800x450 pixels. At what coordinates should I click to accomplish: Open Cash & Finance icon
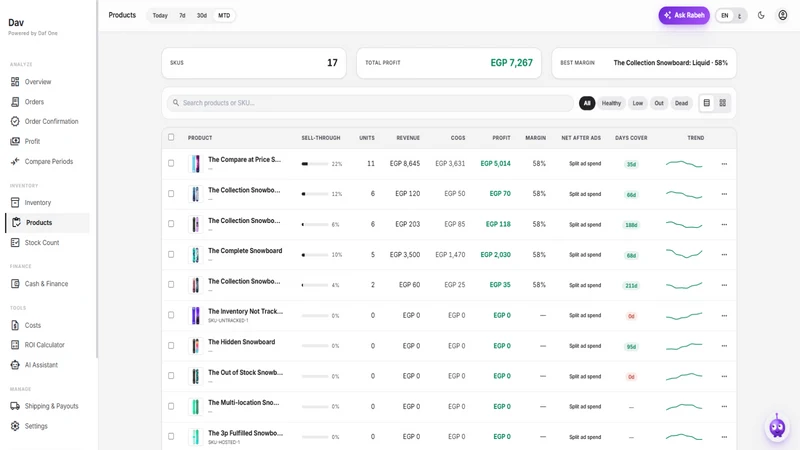pos(15,284)
